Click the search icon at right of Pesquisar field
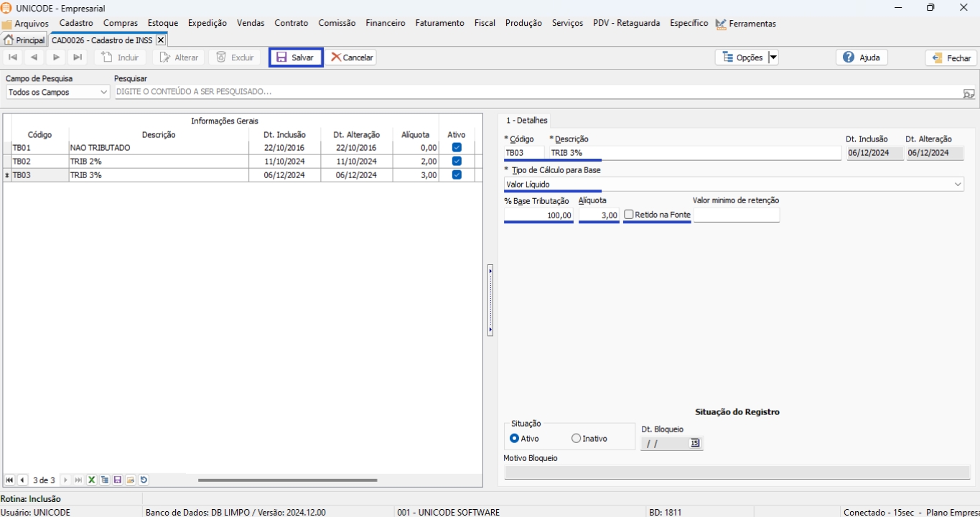The width and height of the screenshot is (980, 517). (x=969, y=93)
